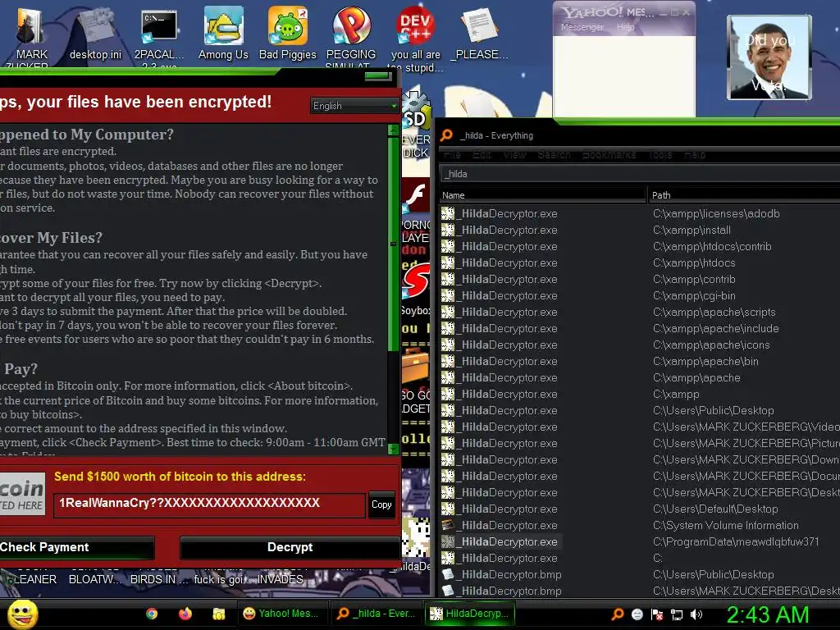This screenshot has width=840, height=630.
Task: Click the ransom note scrollbar down arrow
Action: tap(393, 449)
